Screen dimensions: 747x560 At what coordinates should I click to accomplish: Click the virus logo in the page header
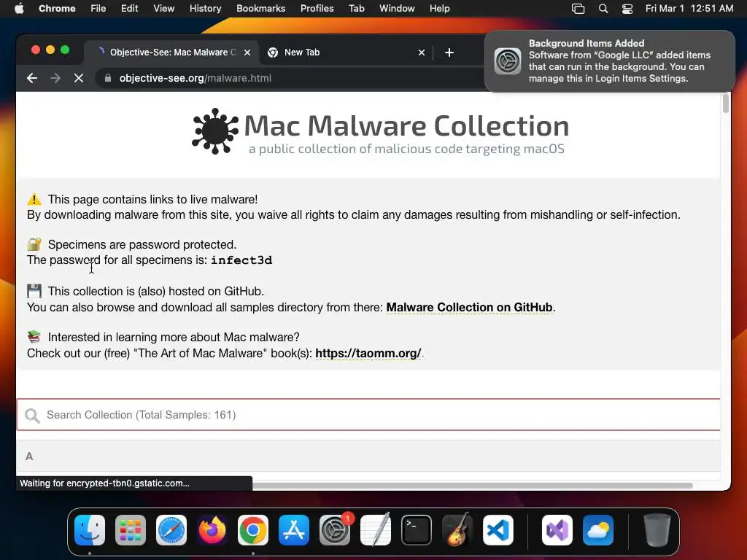(x=215, y=131)
